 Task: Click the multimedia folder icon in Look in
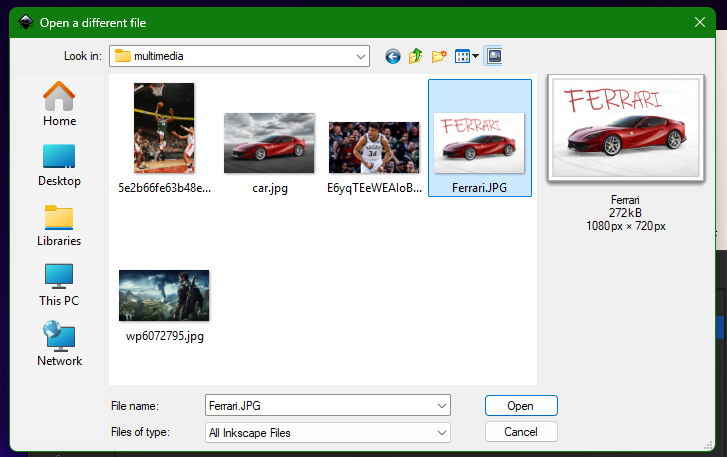(x=123, y=56)
